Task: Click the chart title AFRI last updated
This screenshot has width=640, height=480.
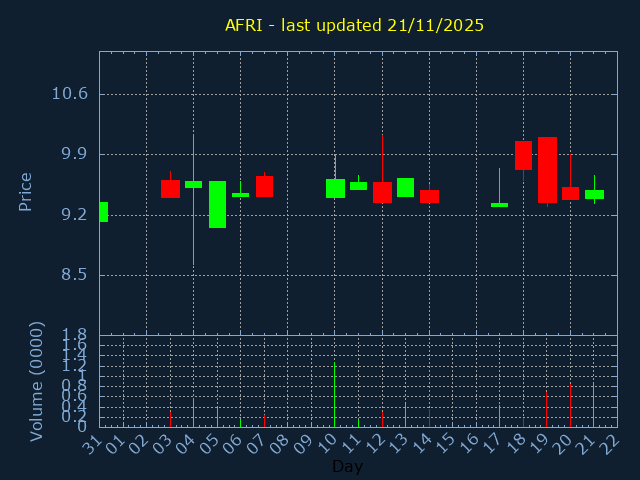Action: (354, 25)
